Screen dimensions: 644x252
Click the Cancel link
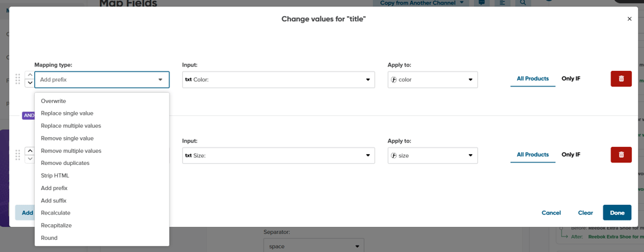[x=551, y=213]
